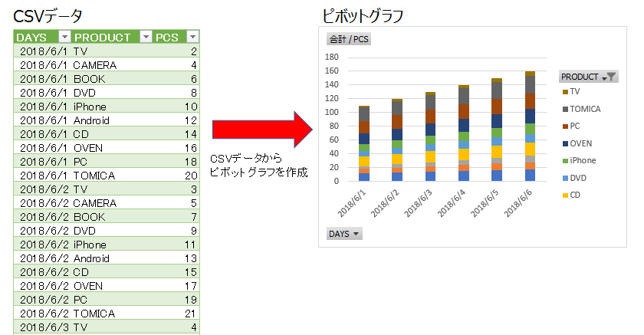Select PCS value 13 cell
This screenshot has width=644, height=335.
(176, 258)
